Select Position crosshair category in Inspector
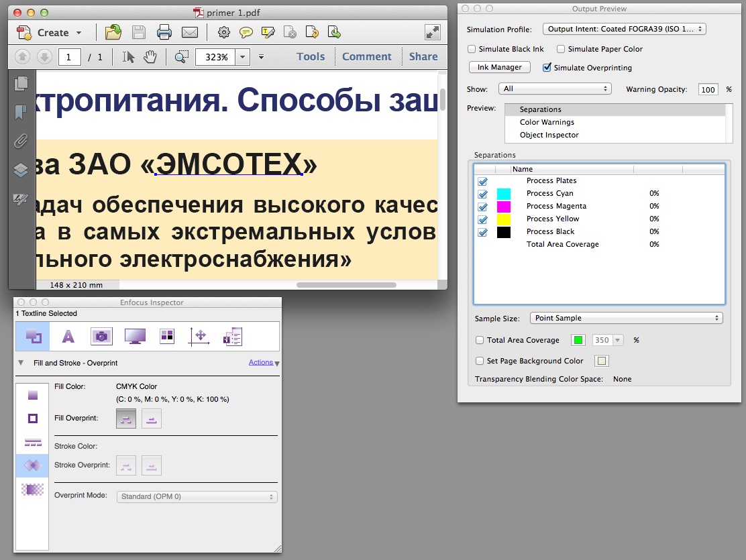Screen dimensions: 746x560 (x=199, y=337)
